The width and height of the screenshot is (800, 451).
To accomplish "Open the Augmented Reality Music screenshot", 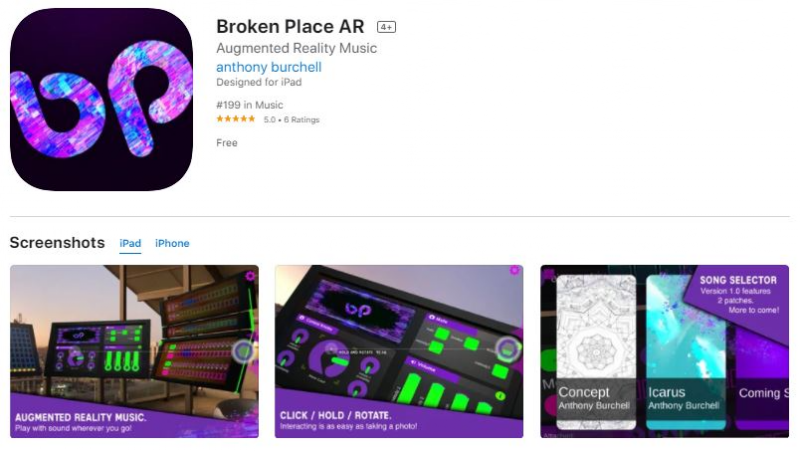I will (134, 351).
